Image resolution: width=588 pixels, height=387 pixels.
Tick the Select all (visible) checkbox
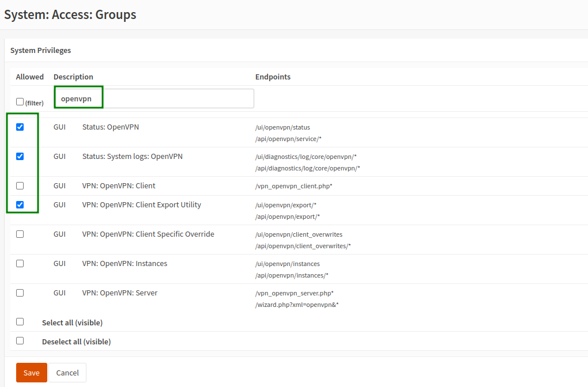[20, 322]
